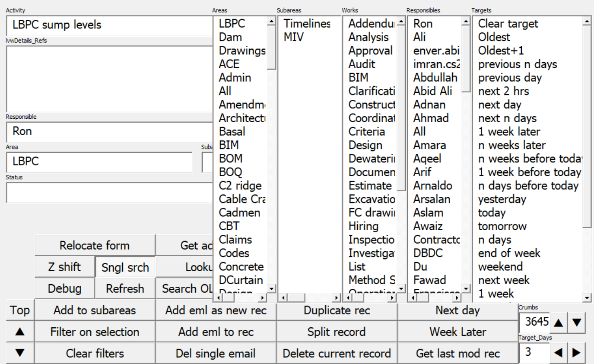Choose 'MIV' in the Subareas list
Screen dimensions: 594x364
coord(293,38)
